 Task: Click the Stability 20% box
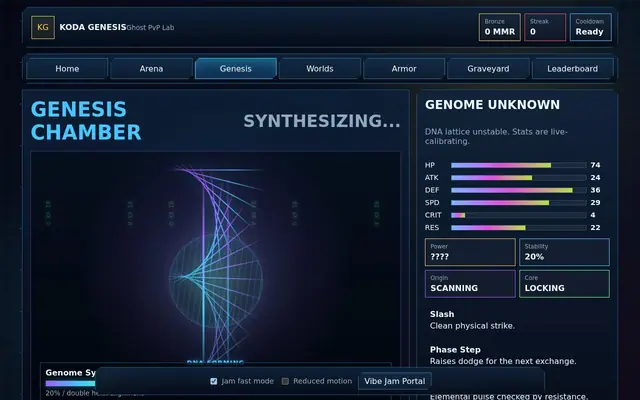pyautogui.click(x=564, y=252)
